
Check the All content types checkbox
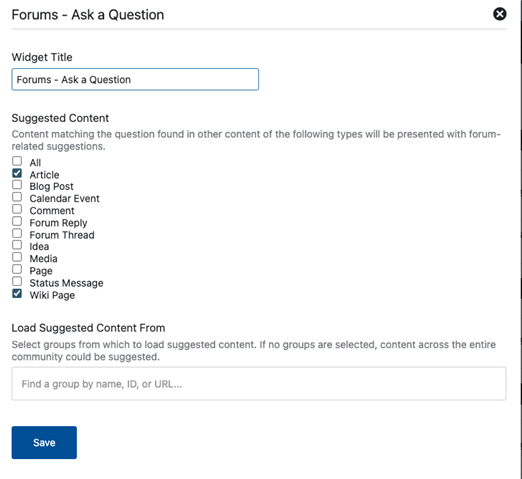point(17,161)
